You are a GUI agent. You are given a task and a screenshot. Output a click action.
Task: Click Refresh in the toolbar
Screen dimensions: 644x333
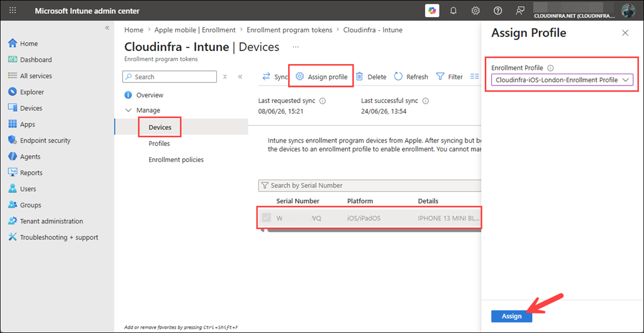pyautogui.click(x=411, y=77)
